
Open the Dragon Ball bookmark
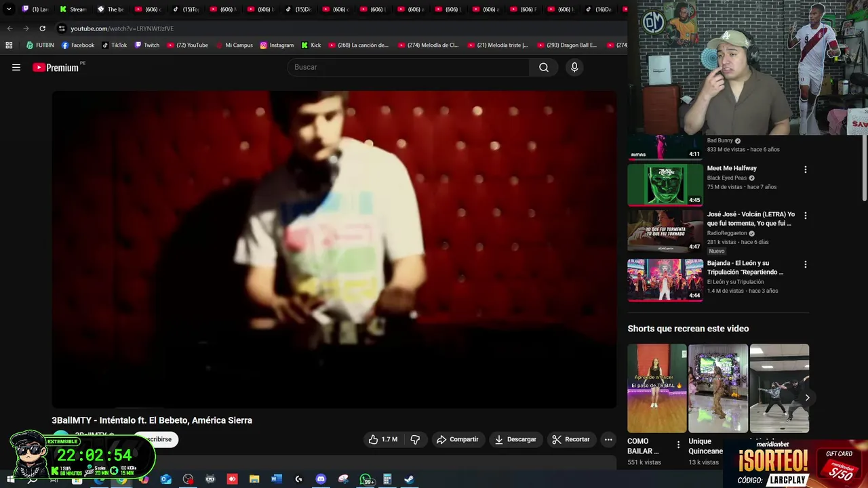pos(567,45)
